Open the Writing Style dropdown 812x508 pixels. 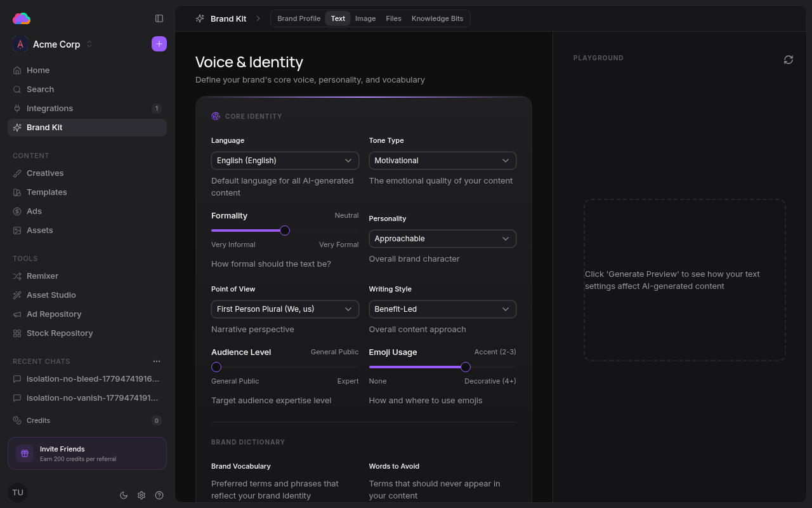(x=443, y=309)
